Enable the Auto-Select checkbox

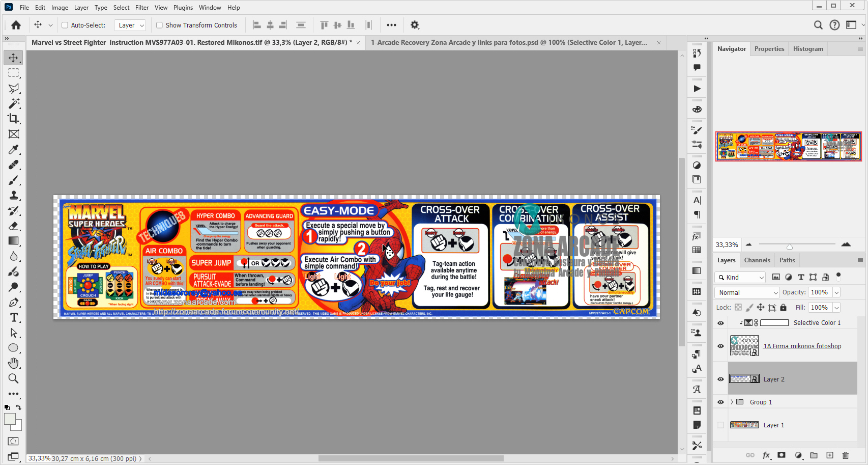point(65,25)
